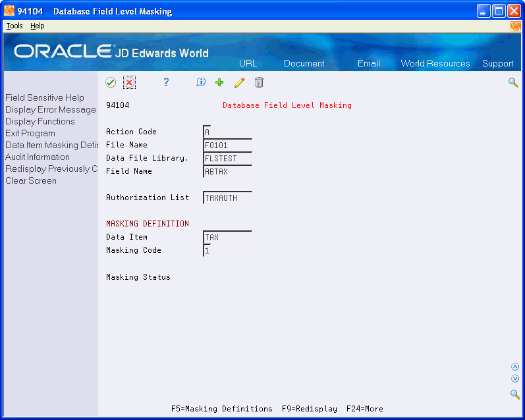The height and width of the screenshot is (420, 525).
Task: Open the URL header link
Action: (x=248, y=63)
